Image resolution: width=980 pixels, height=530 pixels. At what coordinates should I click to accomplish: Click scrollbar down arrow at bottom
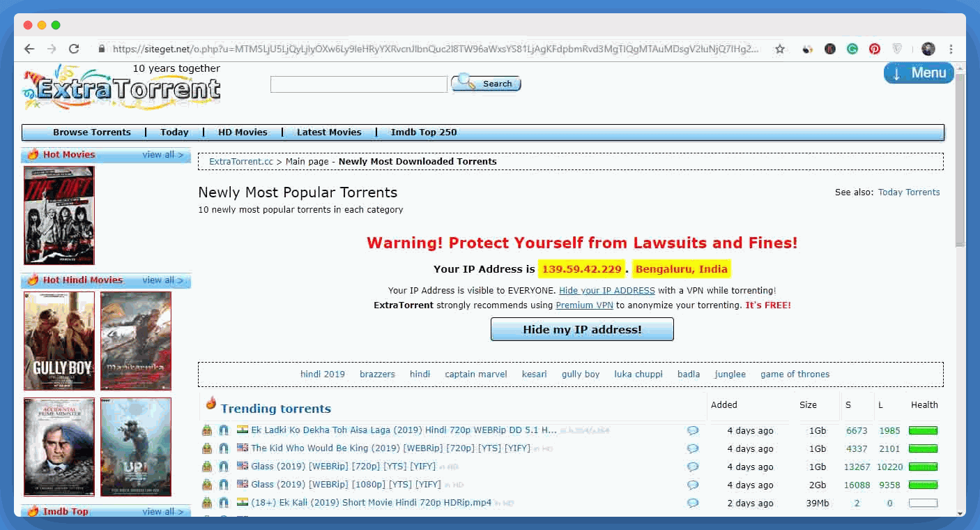(960, 513)
